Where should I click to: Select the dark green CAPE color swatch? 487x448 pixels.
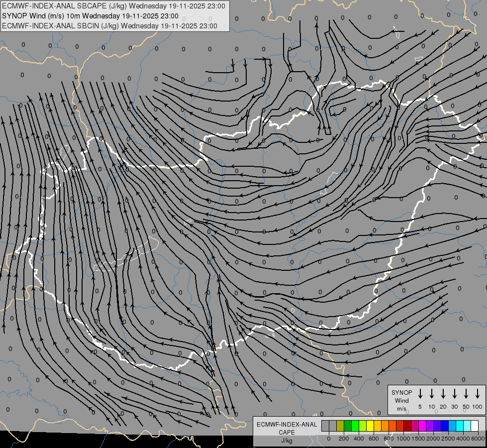click(348, 426)
